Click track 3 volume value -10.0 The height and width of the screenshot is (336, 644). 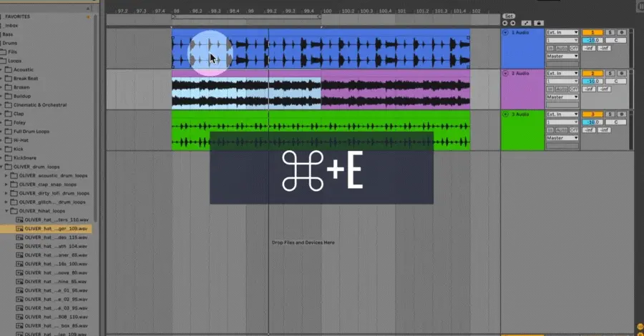(592, 122)
